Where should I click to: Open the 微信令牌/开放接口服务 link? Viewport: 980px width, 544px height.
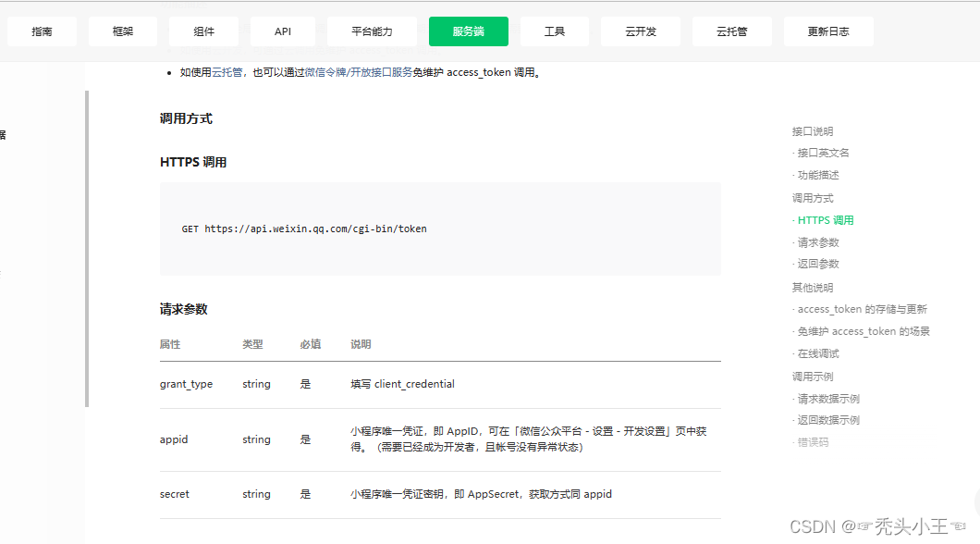point(358,72)
